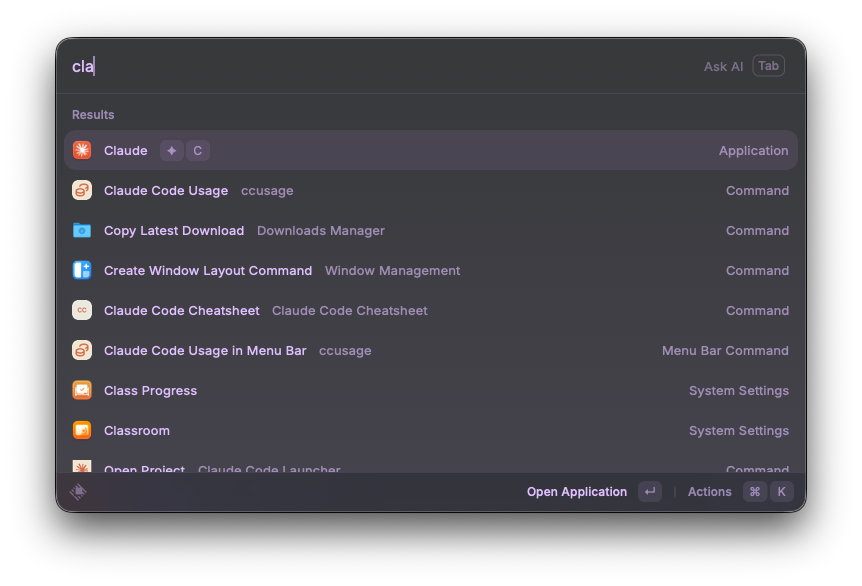Click the Tab key badge
The height and width of the screenshot is (586, 862).
click(768, 66)
